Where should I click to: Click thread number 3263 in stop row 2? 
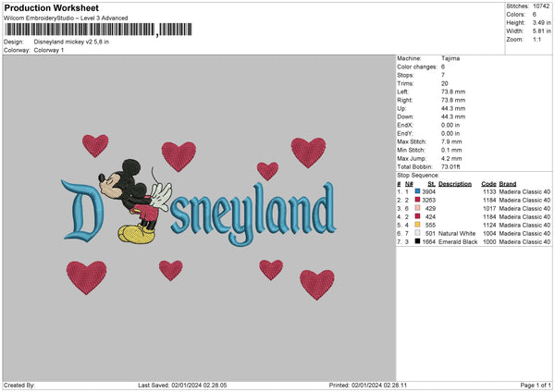pyautogui.click(x=428, y=201)
